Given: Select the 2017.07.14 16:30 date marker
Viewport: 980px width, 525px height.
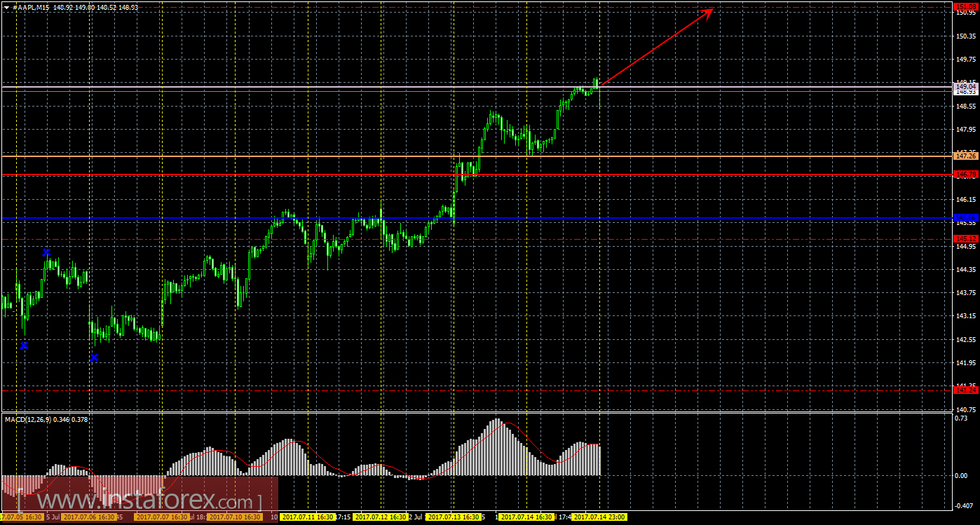Looking at the screenshot, I should (526, 517).
